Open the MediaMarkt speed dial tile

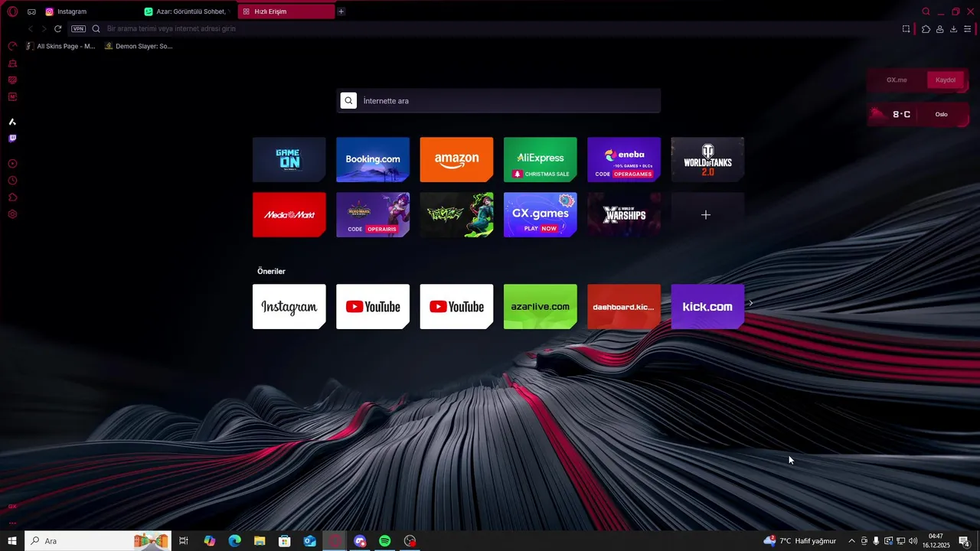289,214
